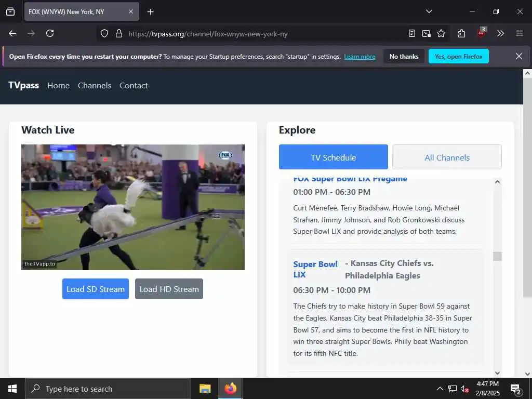Open the extensions puzzle icon
The width and height of the screenshot is (532, 399).
(461, 33)
